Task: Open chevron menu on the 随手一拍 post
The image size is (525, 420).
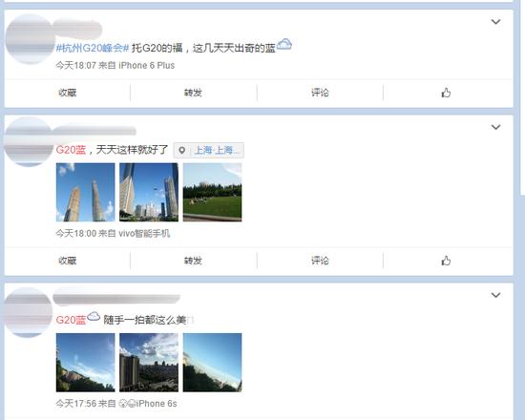Action: (x=495, y=295)
